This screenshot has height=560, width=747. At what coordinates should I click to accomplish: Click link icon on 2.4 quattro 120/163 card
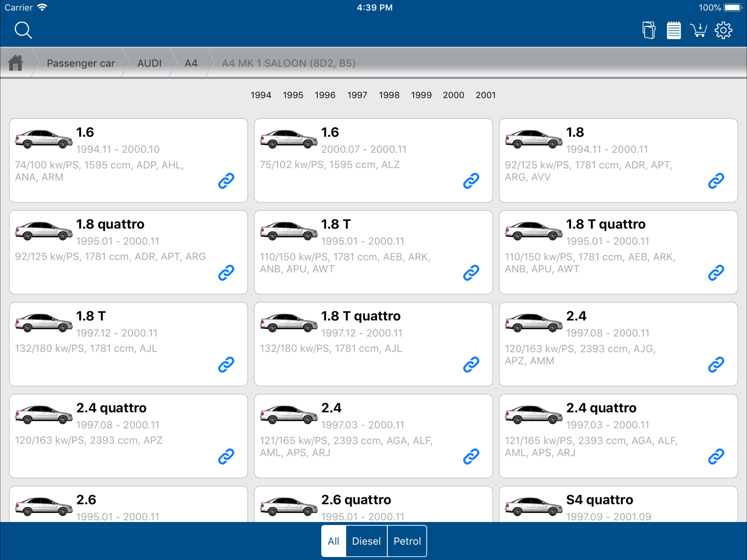click(226, 456)
